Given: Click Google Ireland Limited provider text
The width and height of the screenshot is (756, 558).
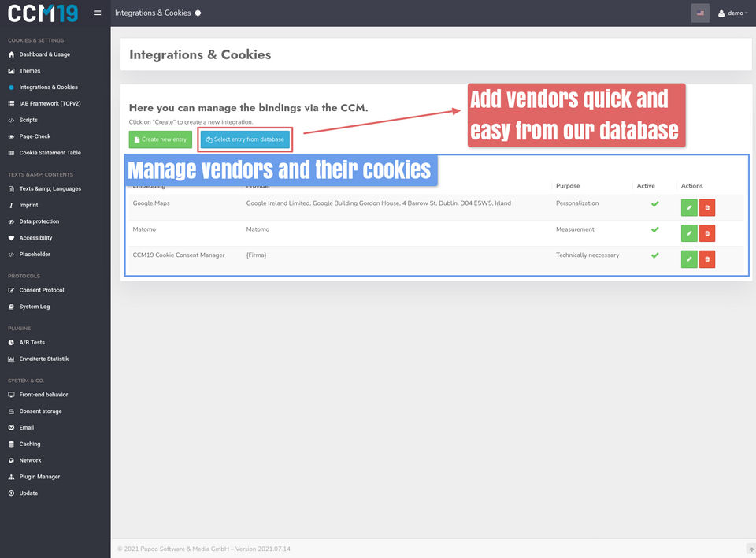Looking at the screenshot, I should tap(379, 203).
